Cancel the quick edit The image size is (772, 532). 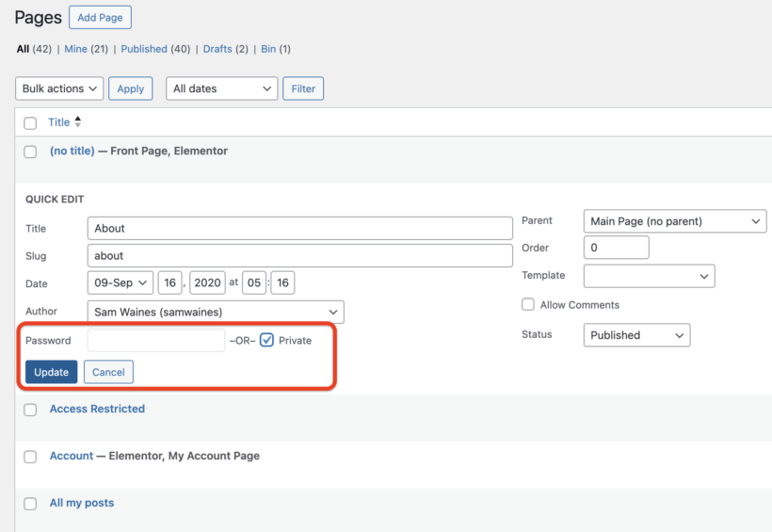pyautogui.click(x=108, y=372)
